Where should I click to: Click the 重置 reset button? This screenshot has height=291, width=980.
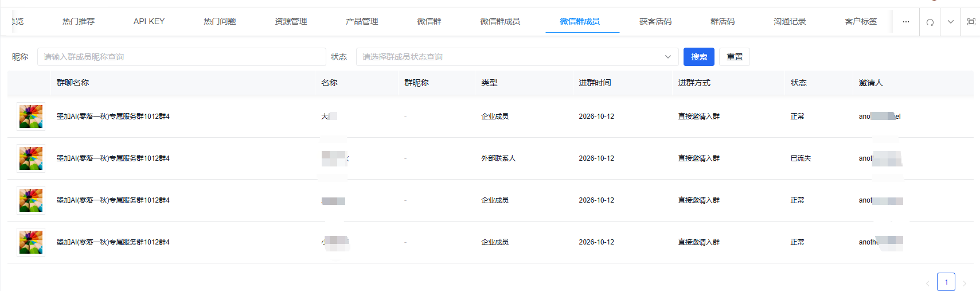tap(735, 57)
